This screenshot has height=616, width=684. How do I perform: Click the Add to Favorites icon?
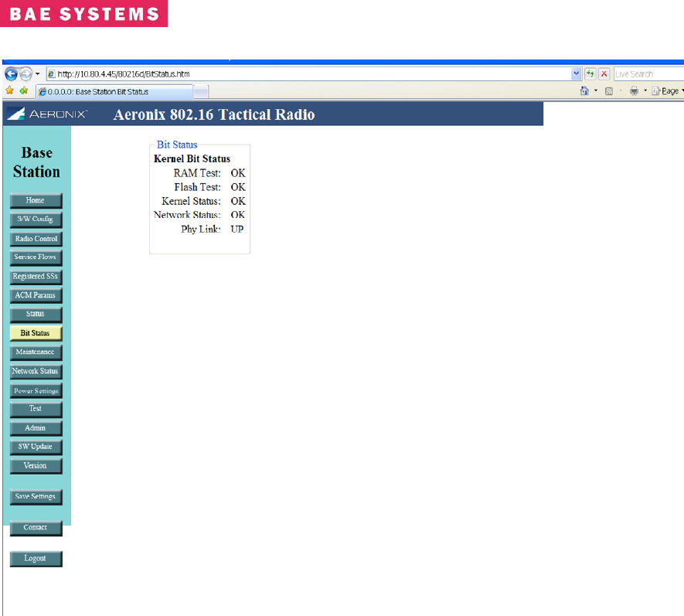coord(23,90)
